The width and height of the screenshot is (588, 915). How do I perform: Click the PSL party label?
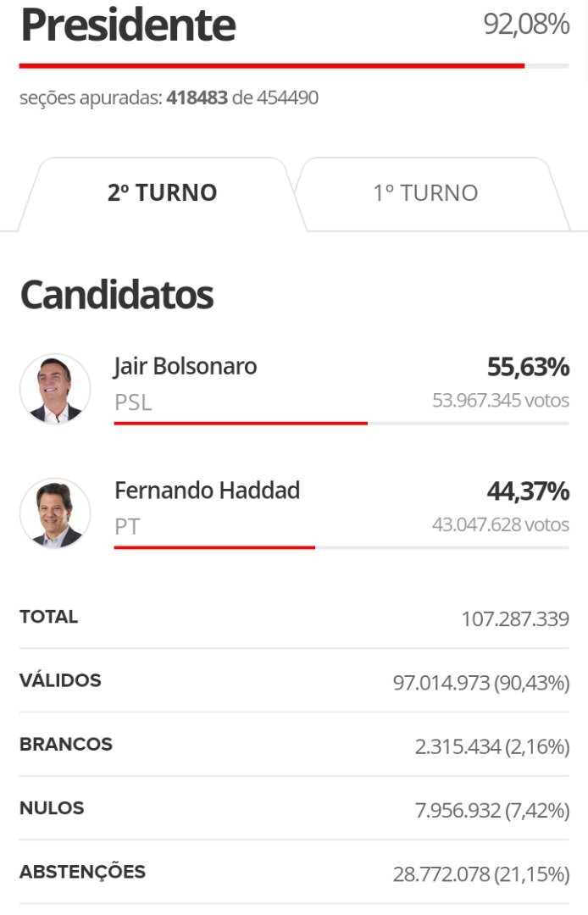(133, 402)
